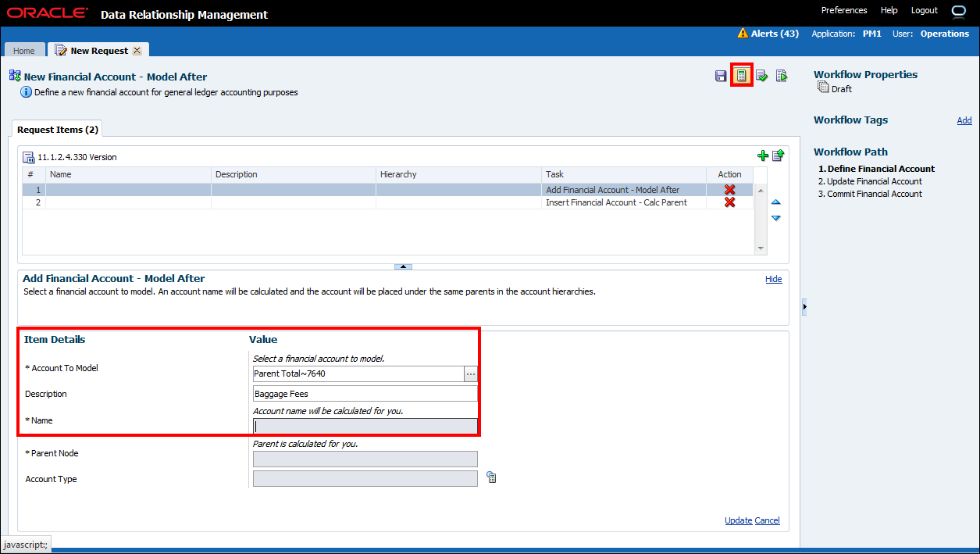Image resolution: width=980 pixels, height=554 pixels.
Task: Open the Preferences menu
Action: tap(844, 10)
